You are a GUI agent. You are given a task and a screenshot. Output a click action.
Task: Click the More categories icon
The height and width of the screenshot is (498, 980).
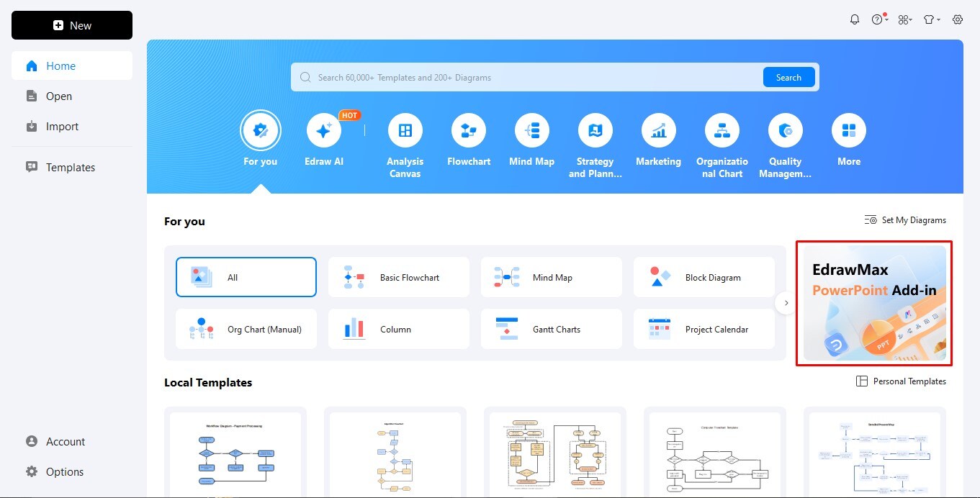click(849, 130)
